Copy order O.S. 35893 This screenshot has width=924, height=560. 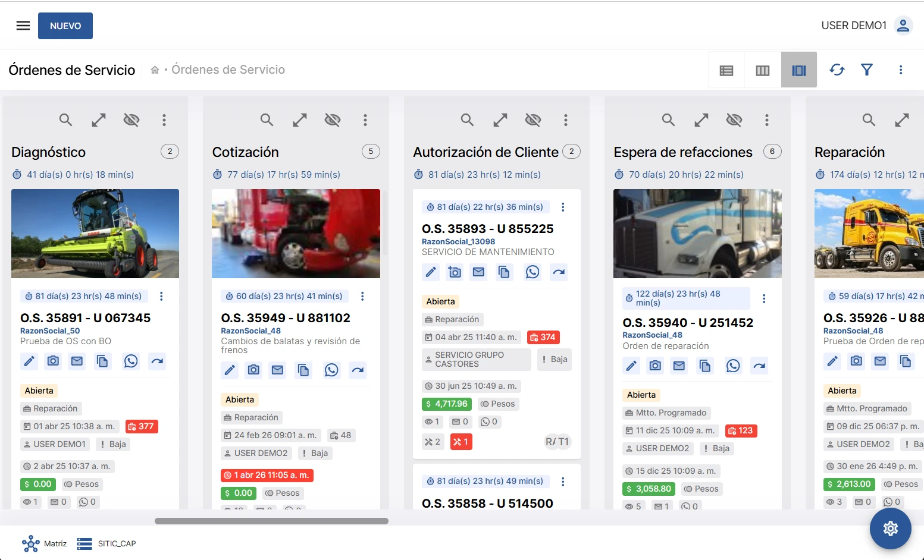[504, 272]
